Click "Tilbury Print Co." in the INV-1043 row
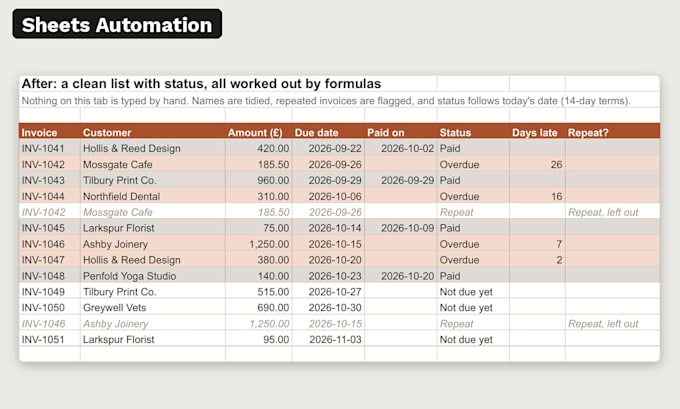 [x=120, y=180]
